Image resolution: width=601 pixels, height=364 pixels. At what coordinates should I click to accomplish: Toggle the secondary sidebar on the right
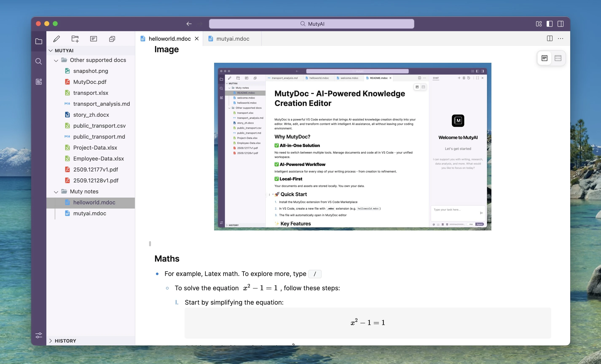click(x=561, y=24)
